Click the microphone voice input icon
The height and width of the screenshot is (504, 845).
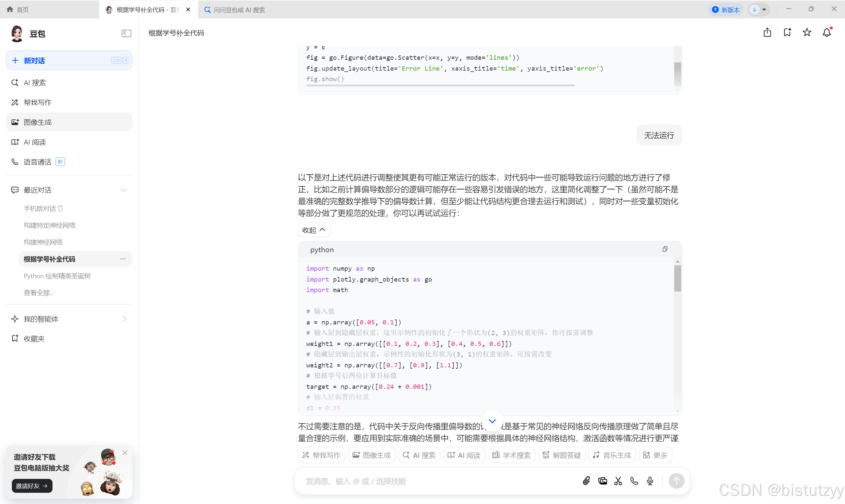tap(650, 481)
